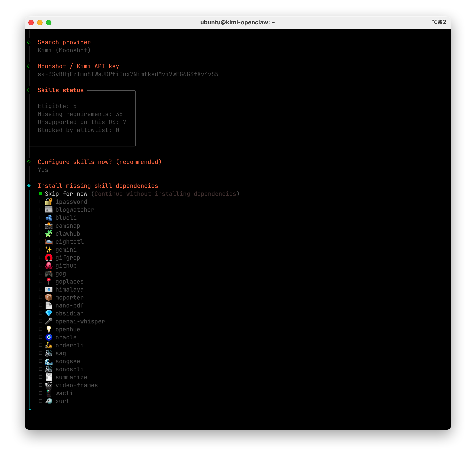Viewport: 476px width, 463px height.
Task: Click the oracle eye icon
Action: [x=49, y=337]
